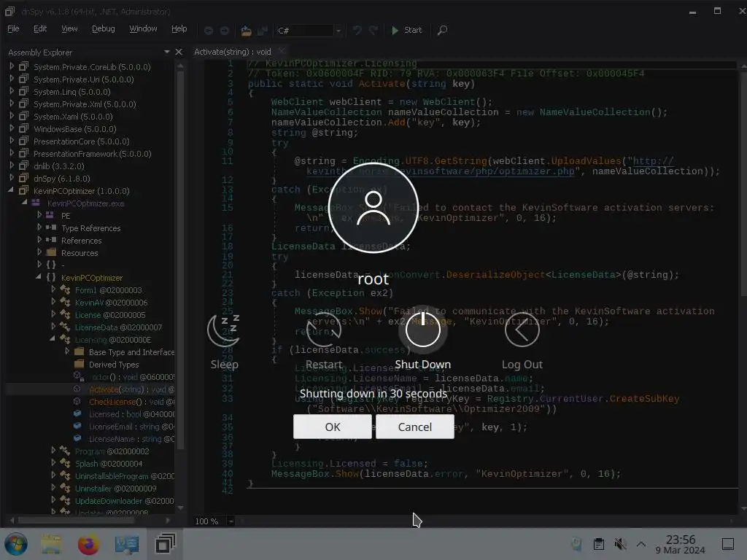Image resolution: width=747 pixels, height=560 pixels.
Task: Click the Redo toolbar icon
Action: 373,31
